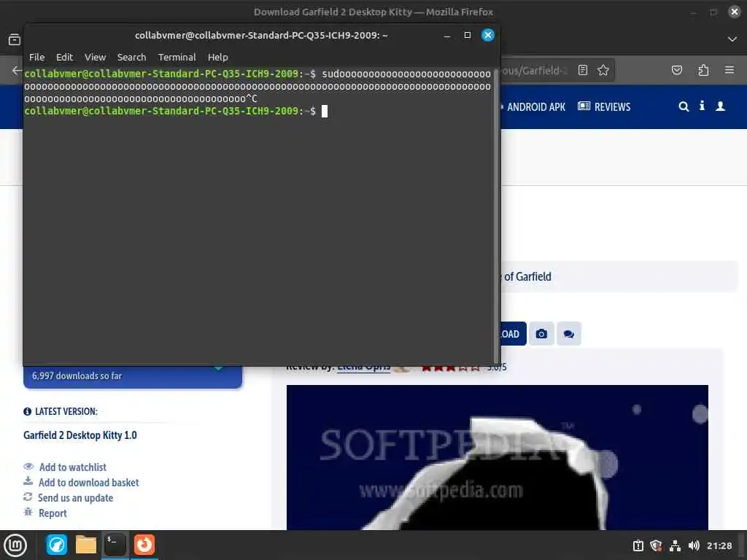Click the star rating on the review
The image size is (747, 560).
coord(450,367)
